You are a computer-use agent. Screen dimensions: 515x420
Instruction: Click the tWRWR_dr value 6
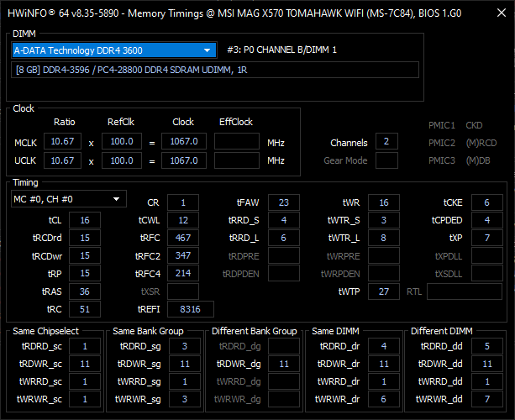click(x=384, y=399)
